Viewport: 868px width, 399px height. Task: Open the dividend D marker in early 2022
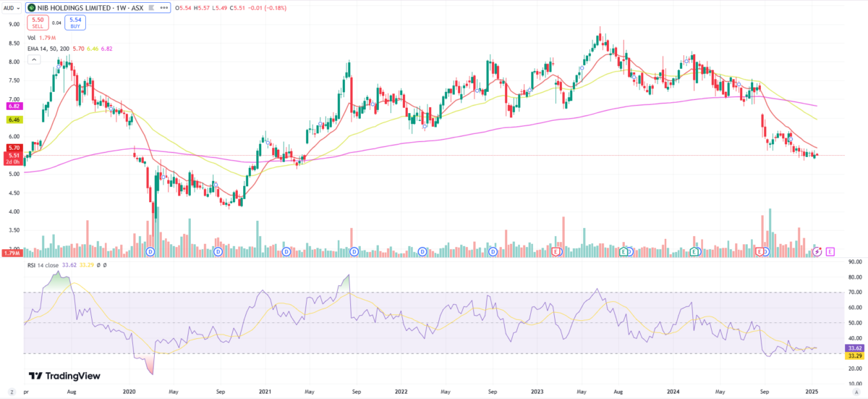point(422,251)
